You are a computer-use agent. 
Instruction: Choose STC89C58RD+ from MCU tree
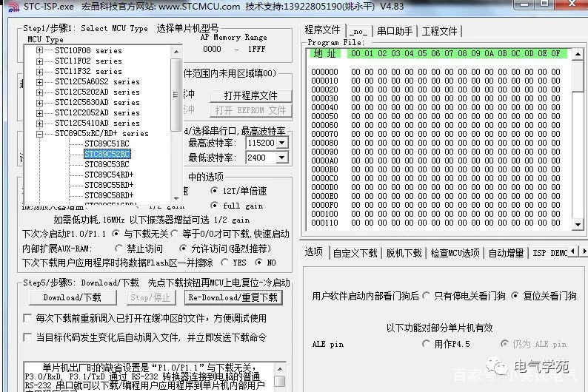[109, 195]
